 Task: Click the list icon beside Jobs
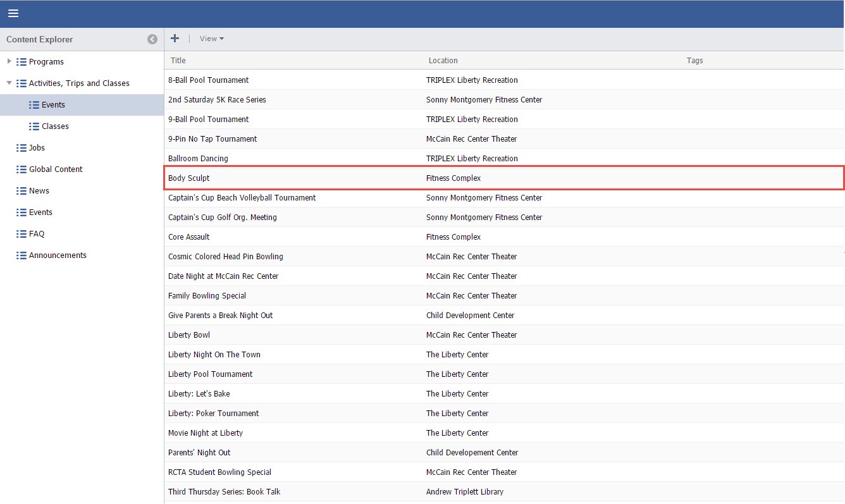(x=22, y=148)
